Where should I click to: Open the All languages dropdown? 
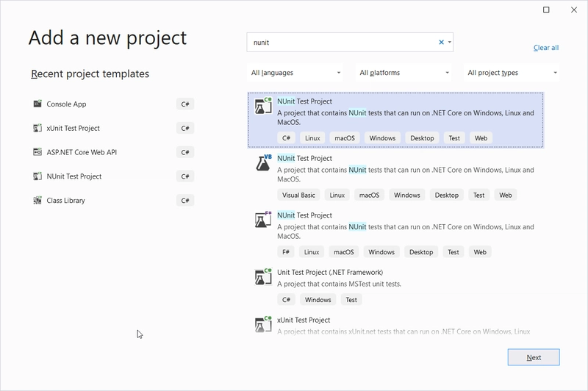coord(295,73)
